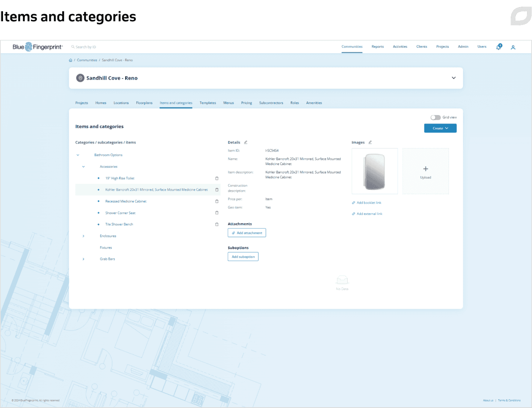Select the Fixtures subcategory

pos(106,248)
